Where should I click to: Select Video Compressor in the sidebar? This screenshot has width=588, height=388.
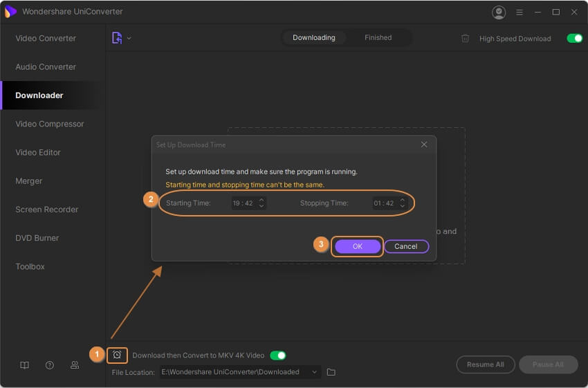click(x=50, y=124)
